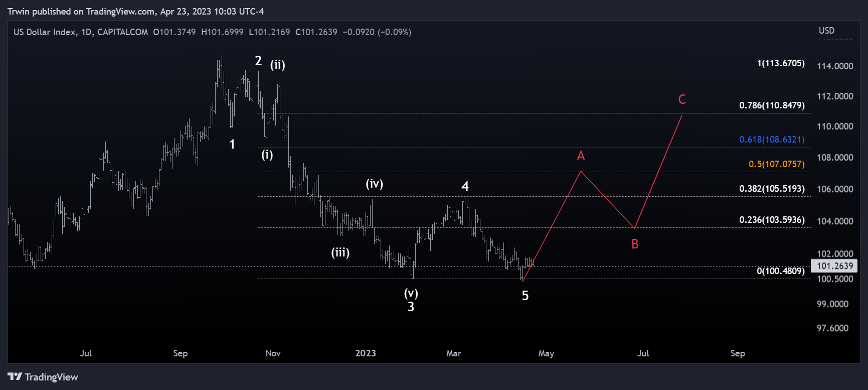Click the red wave label A
The width and height of the screenshot is (868, 390).
point(581,156)
